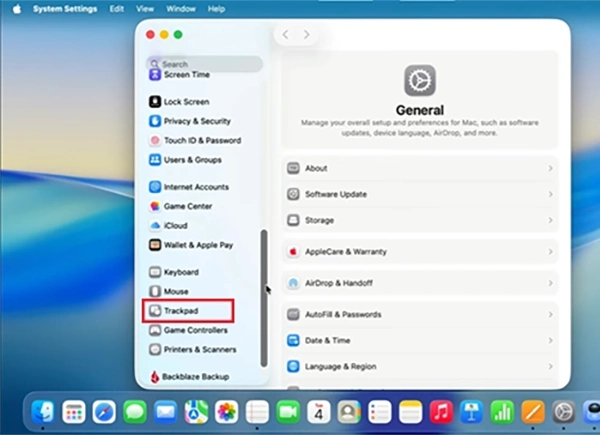Open Calendar from the Dock

[x=318, y=412]
